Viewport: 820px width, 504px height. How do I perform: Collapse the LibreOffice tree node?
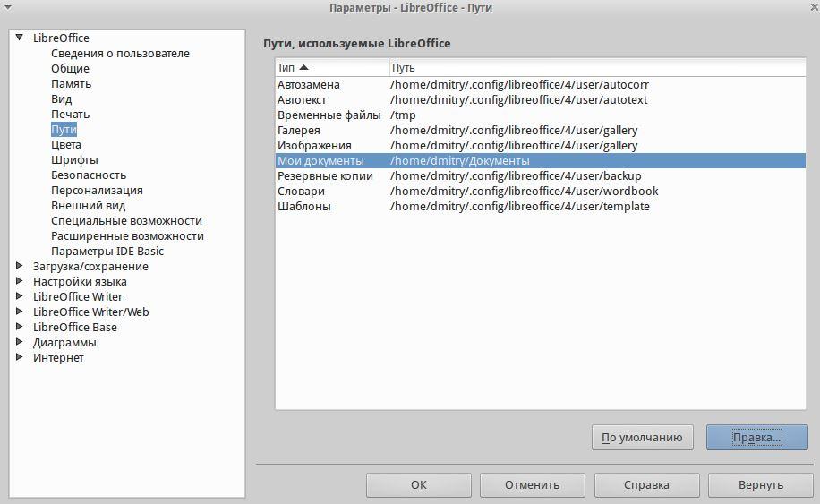pos(20,38)
